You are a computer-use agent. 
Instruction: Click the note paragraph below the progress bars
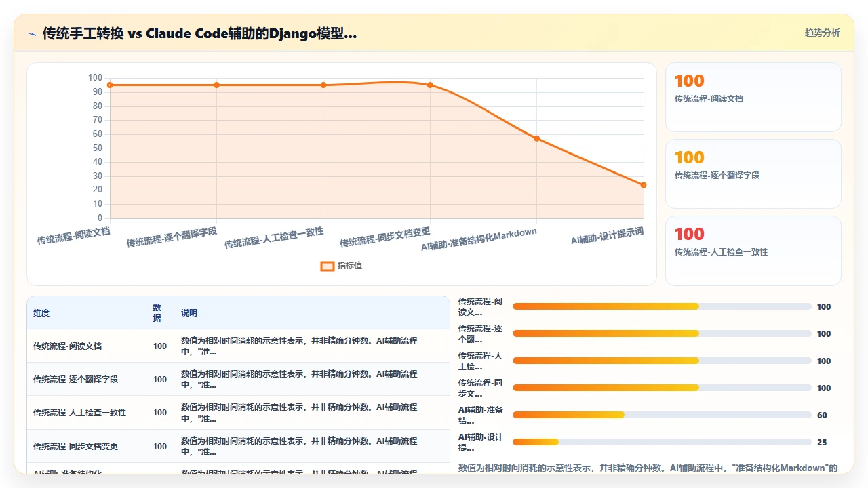click(x=648, y=468)
